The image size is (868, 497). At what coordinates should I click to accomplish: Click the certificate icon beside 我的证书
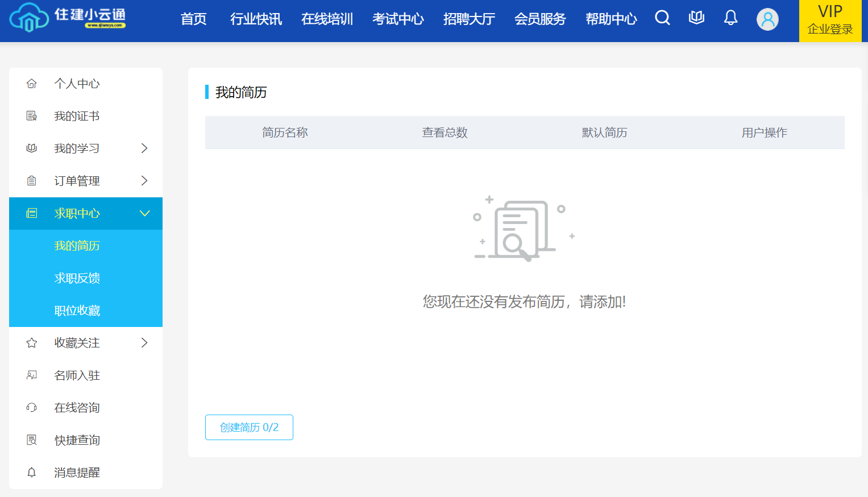coord(32,116)
